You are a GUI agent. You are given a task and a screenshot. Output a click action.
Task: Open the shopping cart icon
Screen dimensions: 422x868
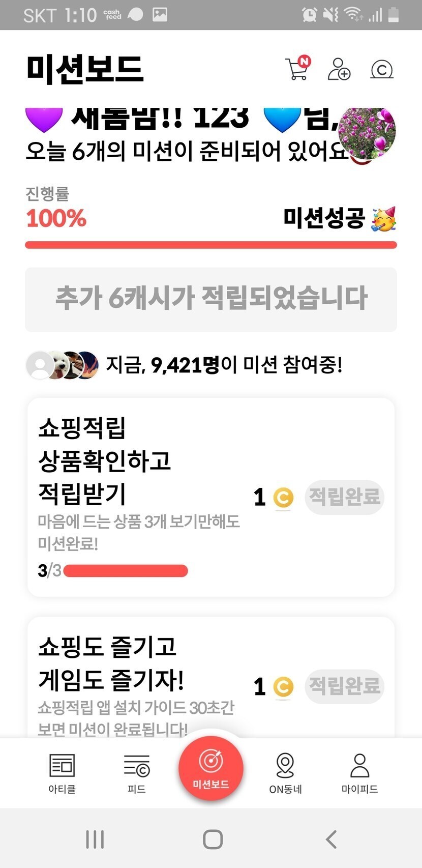click(x=297, y=69)
